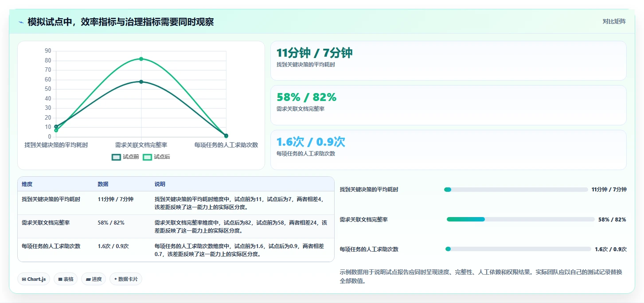
Task: Click the description mentioning 两者相差4
Action: point(239,203)
